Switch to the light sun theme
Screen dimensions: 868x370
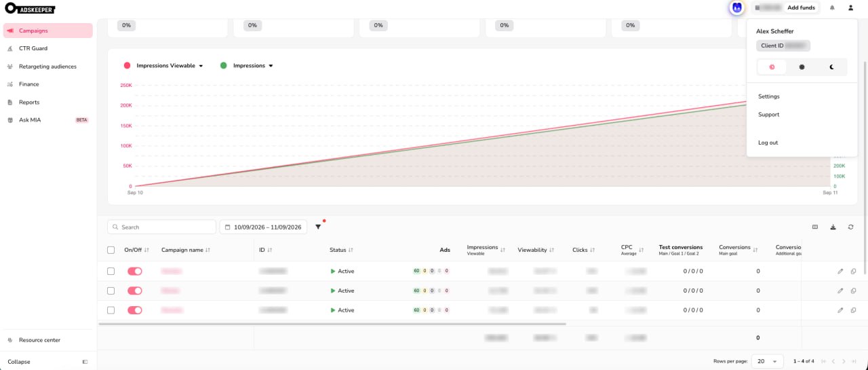[x=802, y=67]
